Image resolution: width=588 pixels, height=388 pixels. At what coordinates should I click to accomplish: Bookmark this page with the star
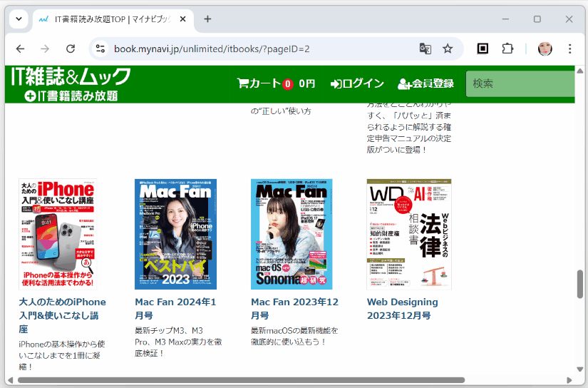448,48
